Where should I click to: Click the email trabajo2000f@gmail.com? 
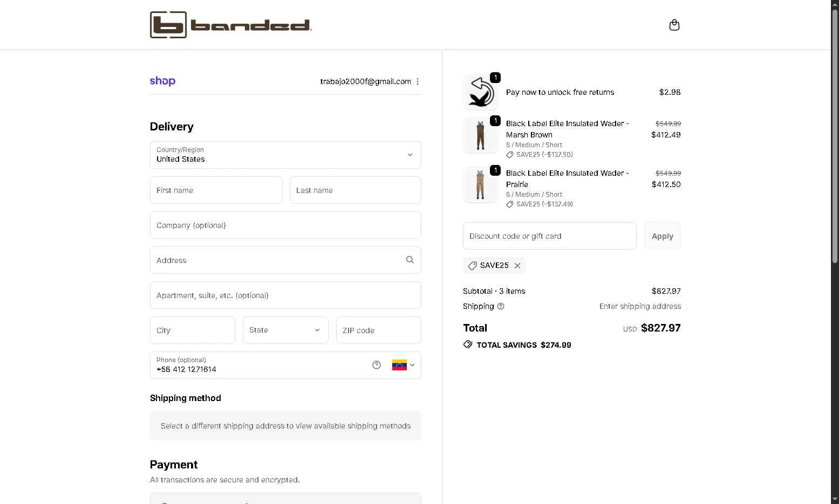[366, 81]
